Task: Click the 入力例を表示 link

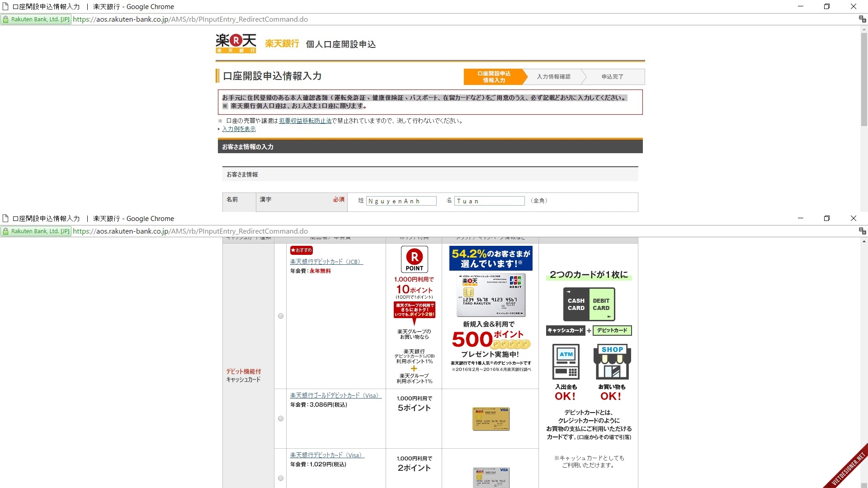Action: click(239, 129)
